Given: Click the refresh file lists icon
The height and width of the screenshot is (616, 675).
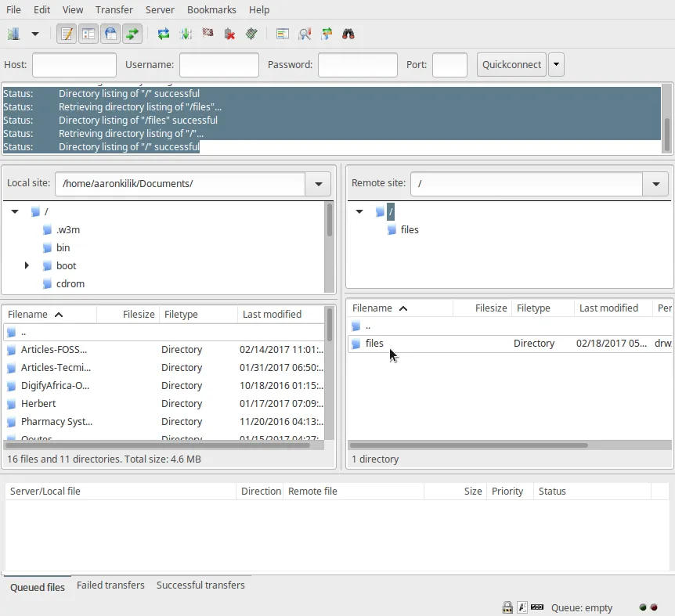Looking at the screenshot, I should tap(164, 34).
